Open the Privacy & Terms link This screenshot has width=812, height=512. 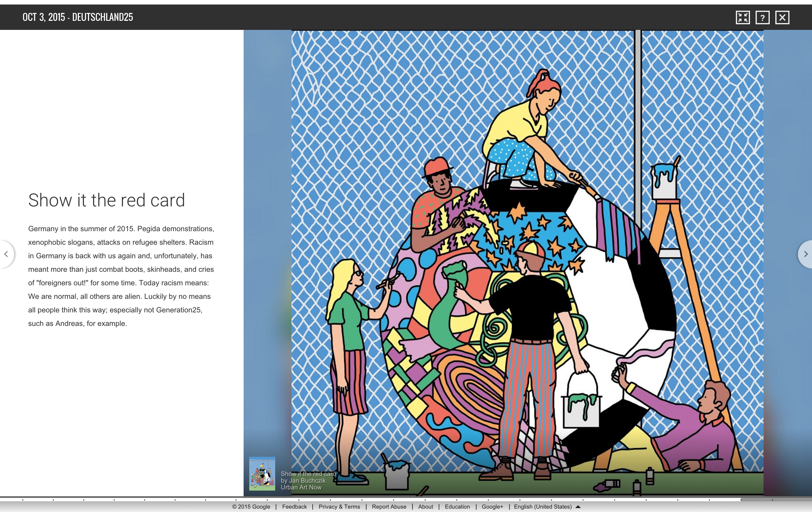[x=339, y=507]
